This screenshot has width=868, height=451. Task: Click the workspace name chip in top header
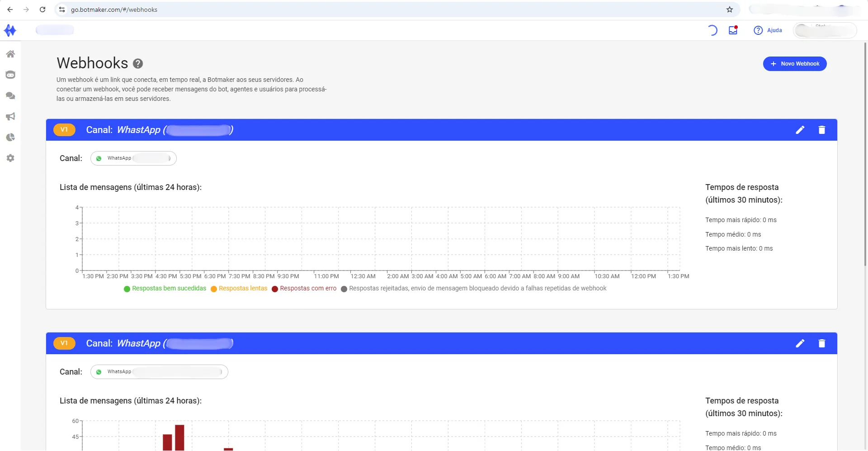click(55, 30)
